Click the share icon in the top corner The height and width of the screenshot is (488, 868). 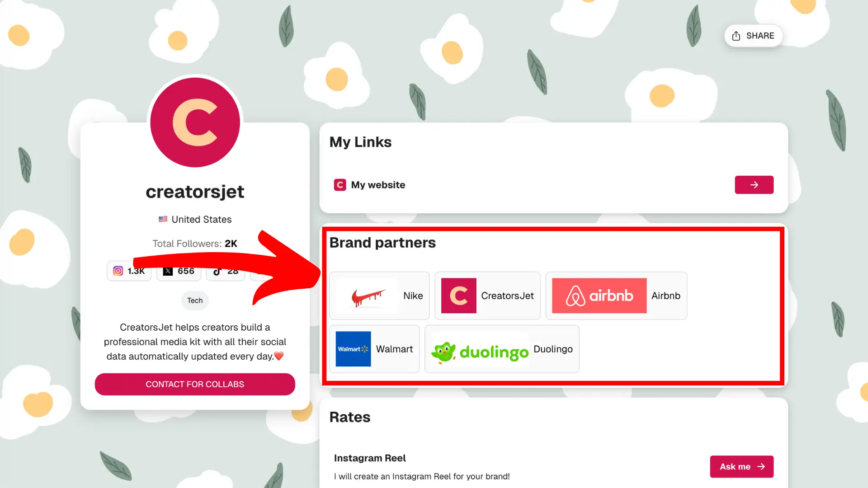(736, 35)
